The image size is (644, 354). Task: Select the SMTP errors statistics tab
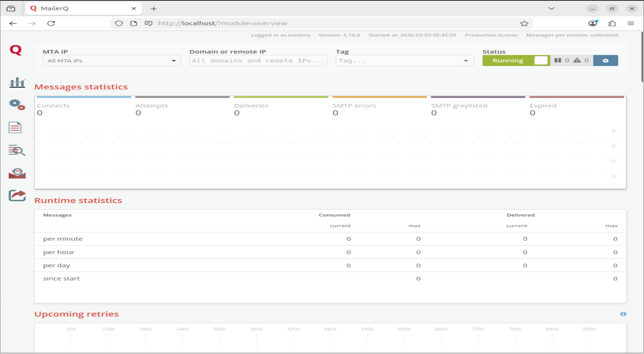379,106
